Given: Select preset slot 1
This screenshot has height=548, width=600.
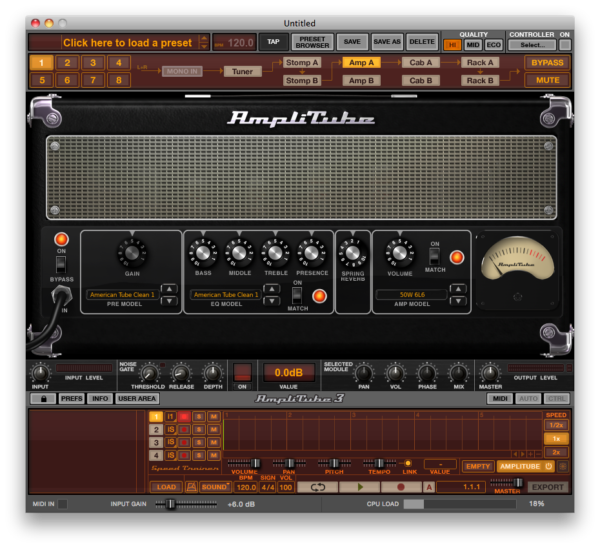Looking at the screenshot, I should click(x=42, y=63).
